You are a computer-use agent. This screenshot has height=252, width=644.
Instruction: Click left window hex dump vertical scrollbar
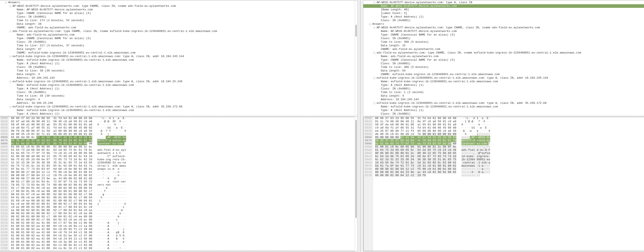pos(356,169)
